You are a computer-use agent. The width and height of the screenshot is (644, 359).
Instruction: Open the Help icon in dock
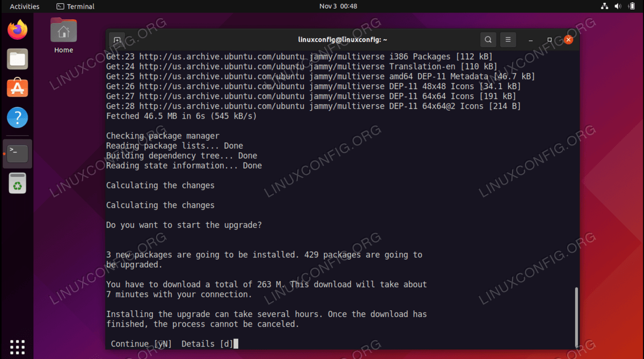click(18, 118)
